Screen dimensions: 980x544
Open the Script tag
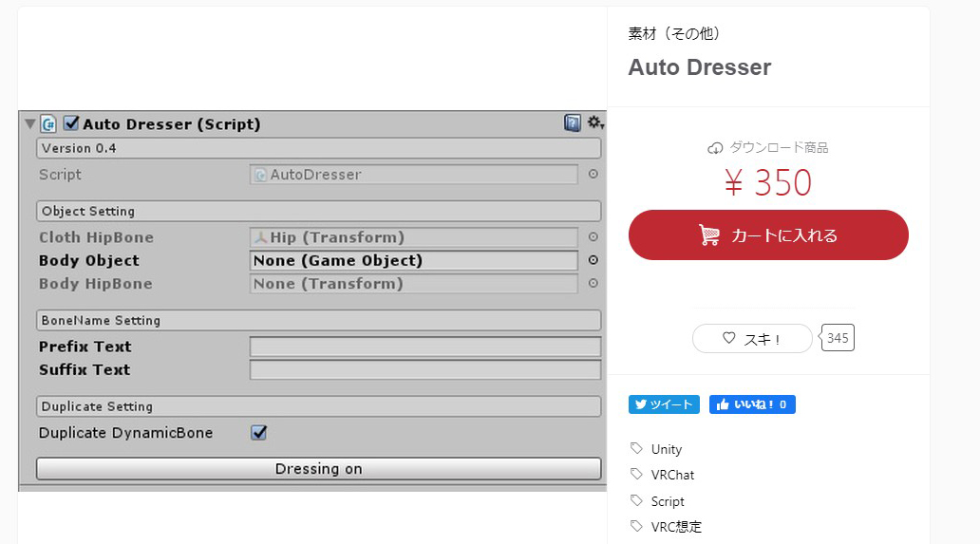point(668,501)
